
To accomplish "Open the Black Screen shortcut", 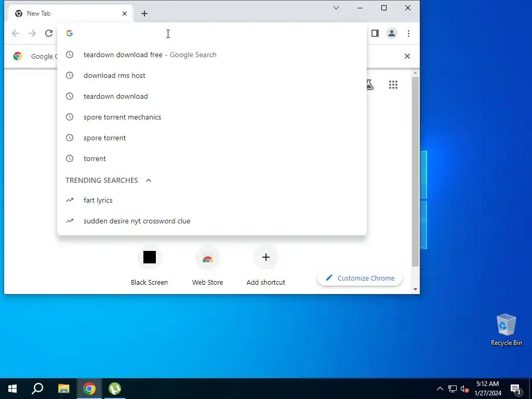I will click(149, 267).
